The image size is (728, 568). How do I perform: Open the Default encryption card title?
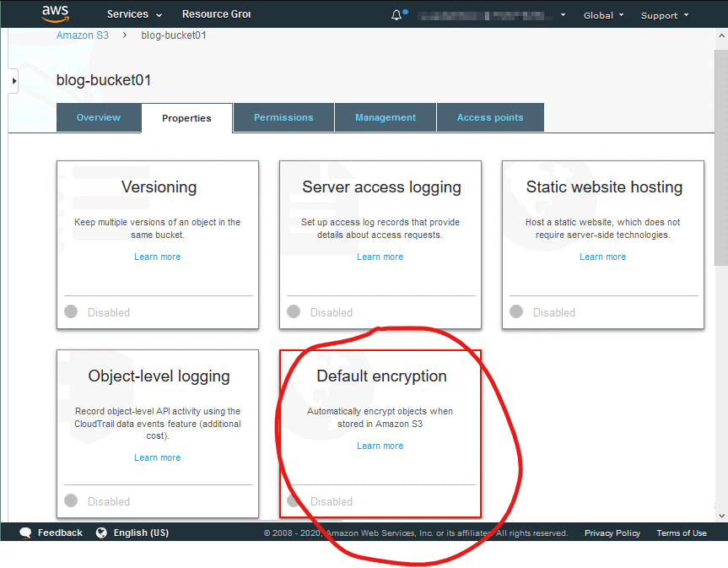coord(381,376)
